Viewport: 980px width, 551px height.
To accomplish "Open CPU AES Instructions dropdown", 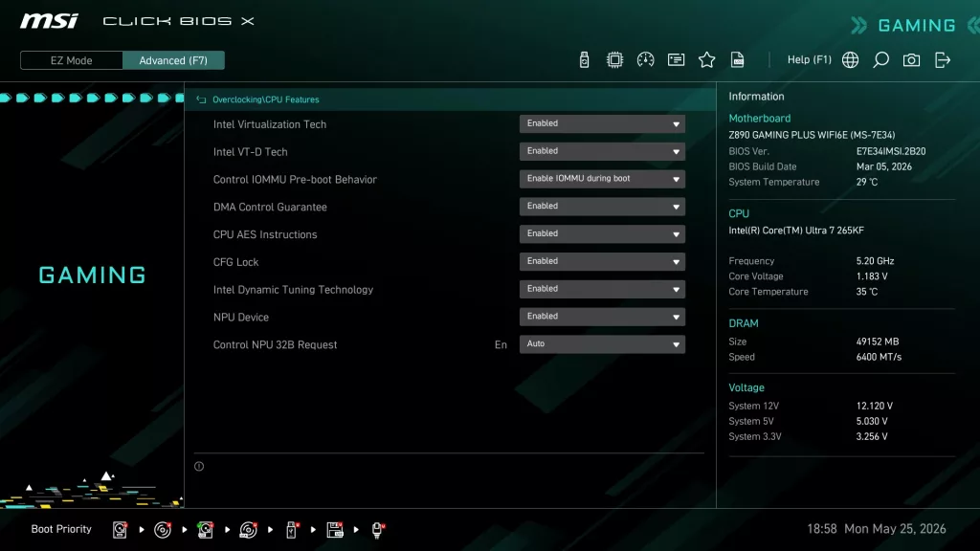I will point(602,233).
